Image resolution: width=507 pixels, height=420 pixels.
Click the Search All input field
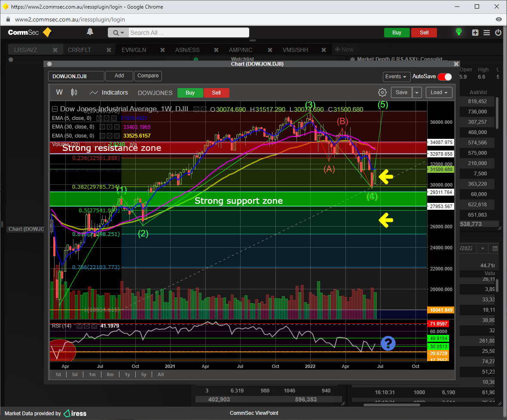(189, 33)
